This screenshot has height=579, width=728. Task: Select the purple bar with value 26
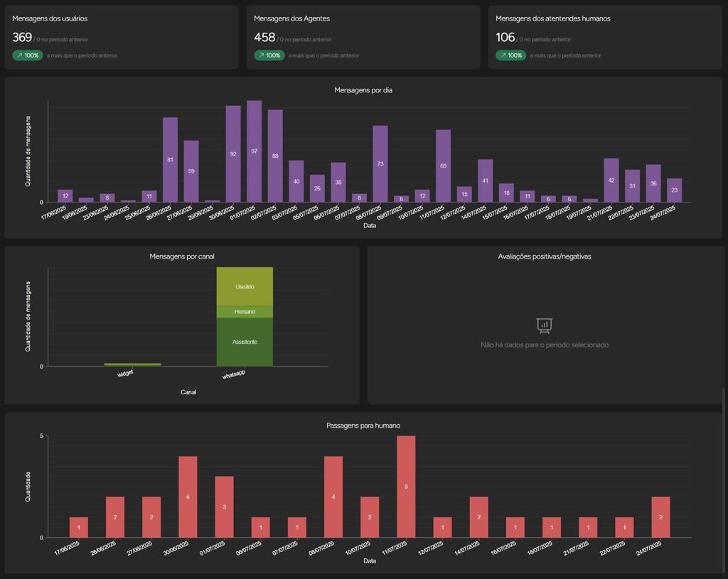click(317, 188)
